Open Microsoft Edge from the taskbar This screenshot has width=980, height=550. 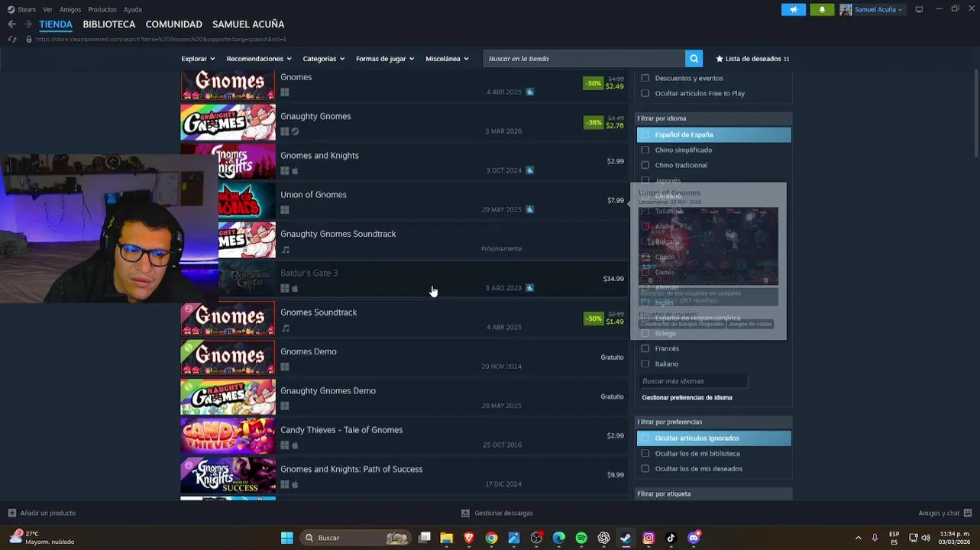[559, 538]
